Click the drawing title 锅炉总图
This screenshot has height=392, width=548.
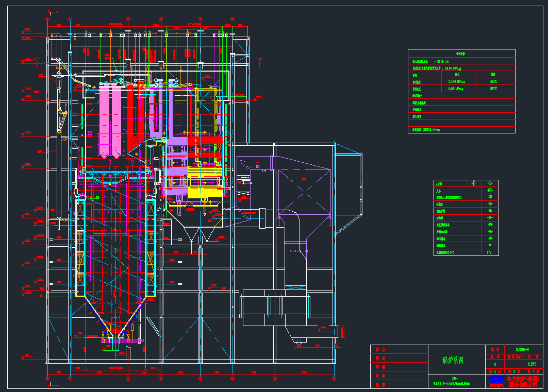click(x=453, y=360)
